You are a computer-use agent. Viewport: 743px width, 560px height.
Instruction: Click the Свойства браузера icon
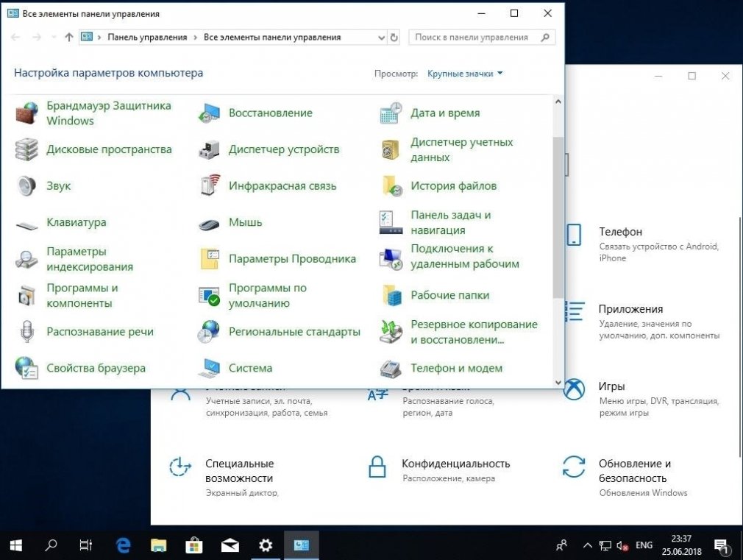click(x=26, y=368)
